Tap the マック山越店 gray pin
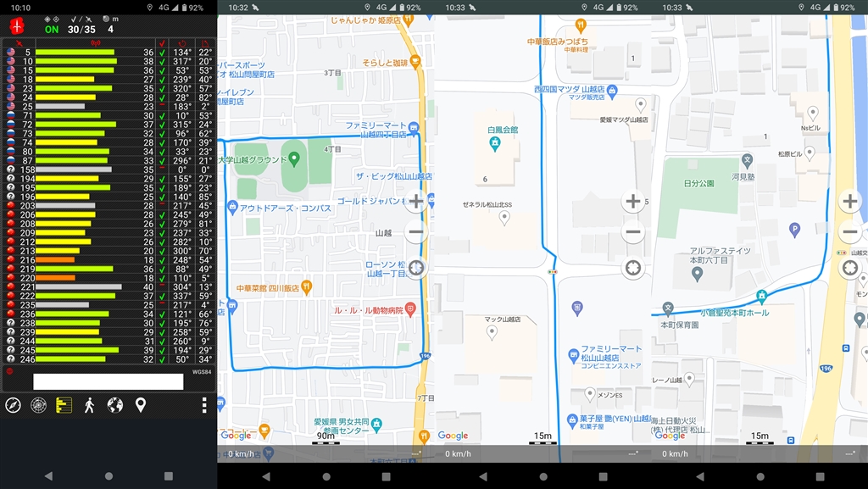This screenshot has width=868, height=489. coord(492,332)
